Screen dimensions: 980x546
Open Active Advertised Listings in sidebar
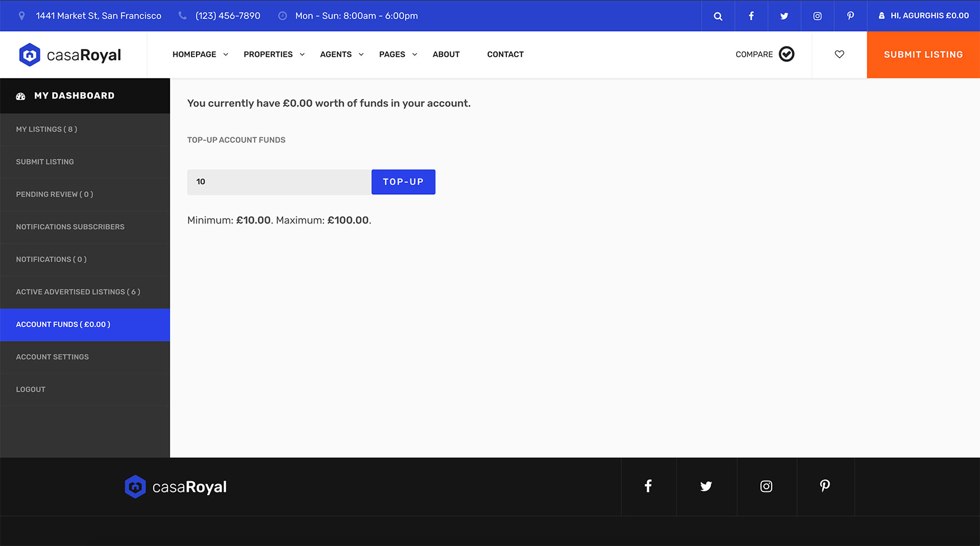point(85,292)
